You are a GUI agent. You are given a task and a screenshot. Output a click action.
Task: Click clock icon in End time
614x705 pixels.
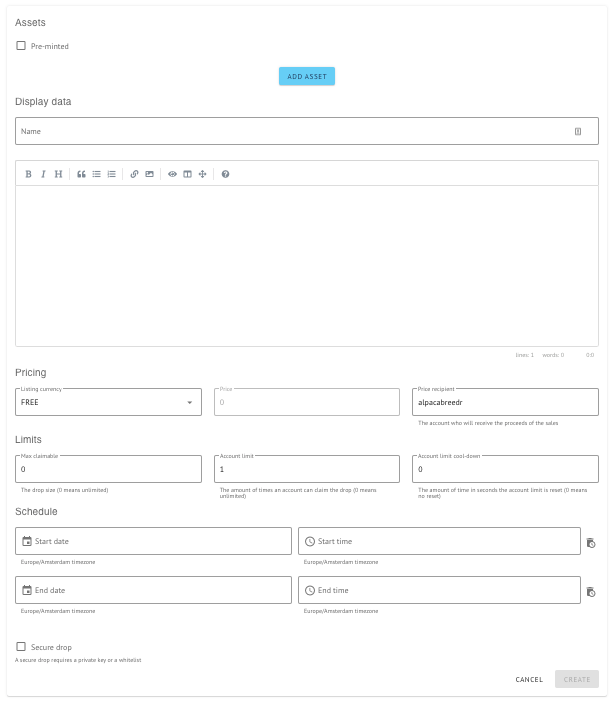(x=310, y=590)
